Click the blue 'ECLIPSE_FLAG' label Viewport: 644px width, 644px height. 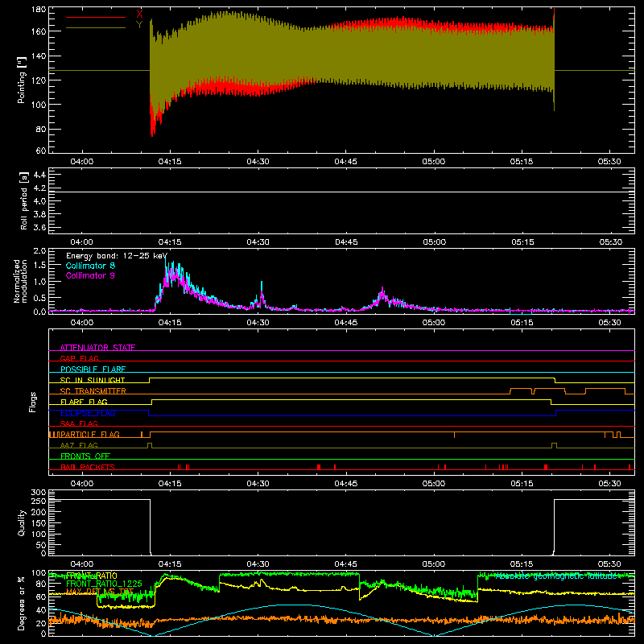pyautogui.click(x=88, y=413)
